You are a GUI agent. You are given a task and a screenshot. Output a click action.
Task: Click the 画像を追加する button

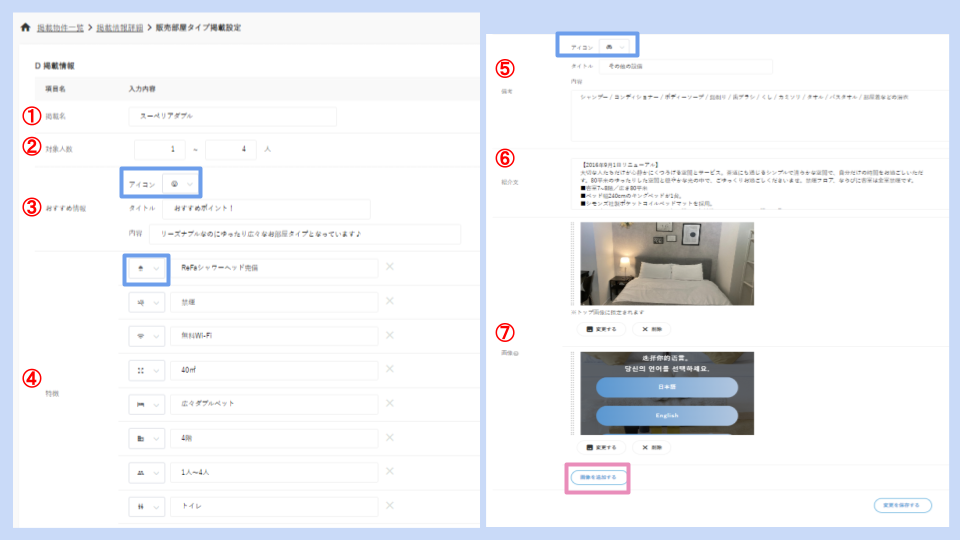(598, 479)
